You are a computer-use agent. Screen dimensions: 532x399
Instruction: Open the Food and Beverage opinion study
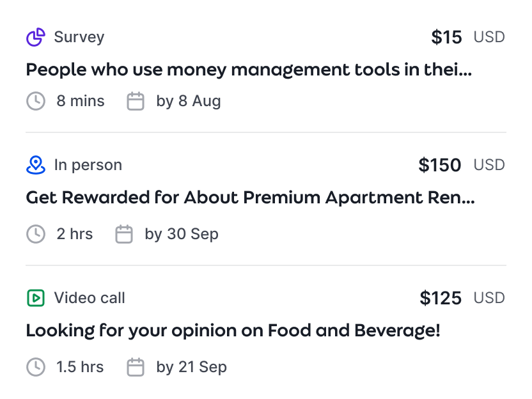pos(233,331)
